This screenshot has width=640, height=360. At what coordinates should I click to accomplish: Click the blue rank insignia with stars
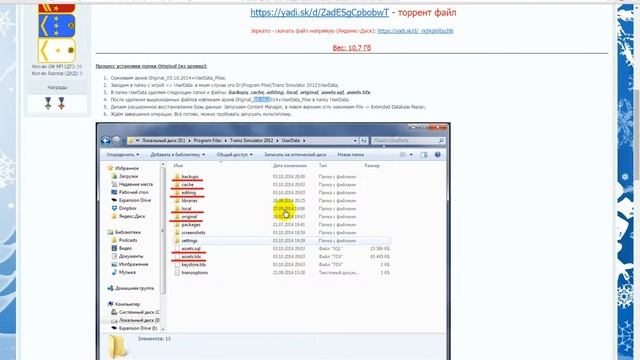[57, 25]
